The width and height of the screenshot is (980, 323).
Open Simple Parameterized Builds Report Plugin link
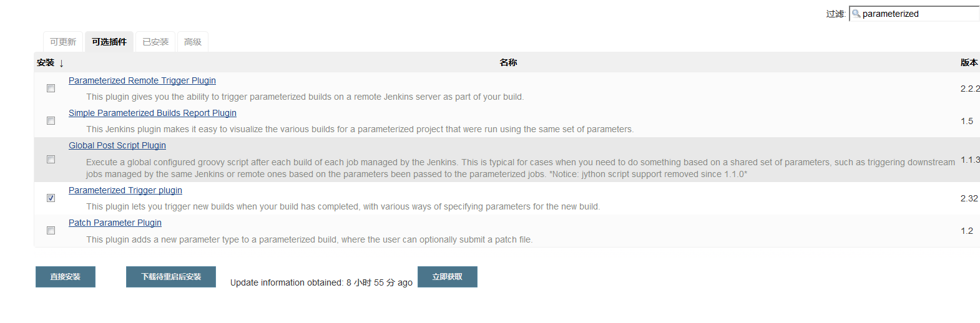(152, 113)
